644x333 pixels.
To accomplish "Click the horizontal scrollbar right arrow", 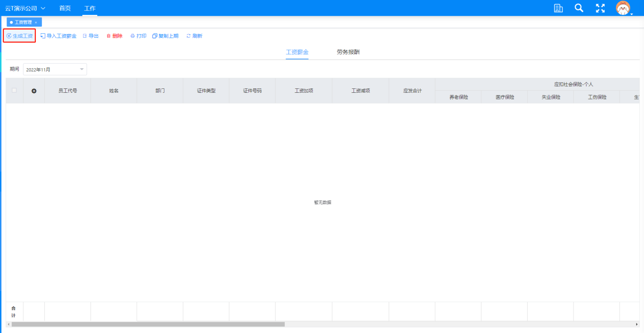I will coord(637,324).
